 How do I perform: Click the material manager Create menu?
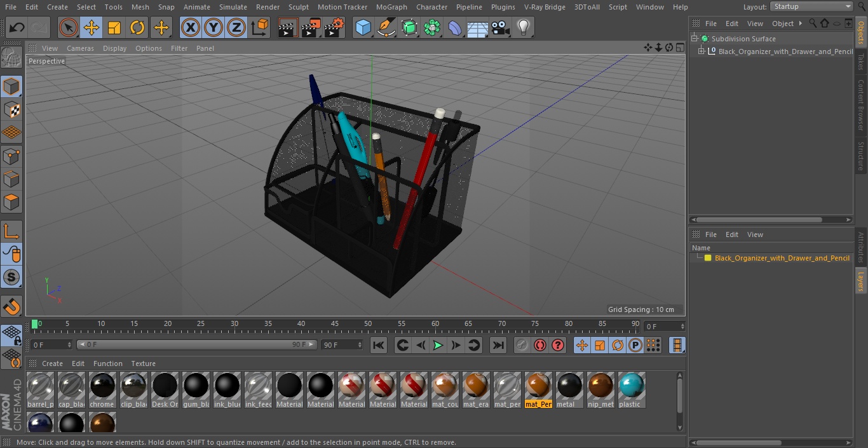52,363
